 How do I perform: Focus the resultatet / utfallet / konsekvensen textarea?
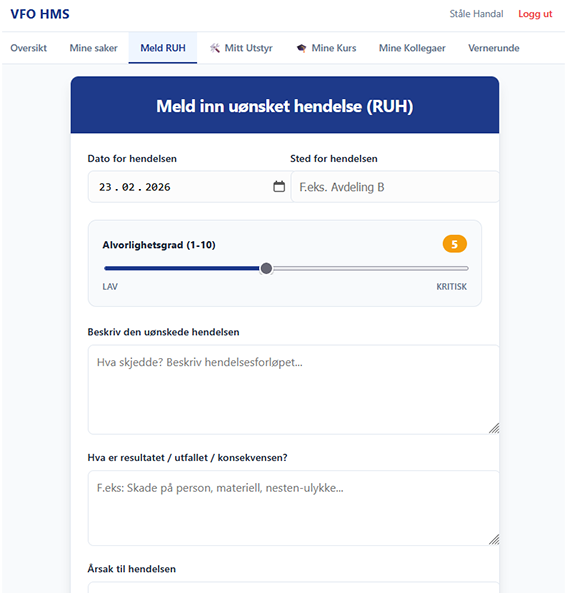[294, 508]
